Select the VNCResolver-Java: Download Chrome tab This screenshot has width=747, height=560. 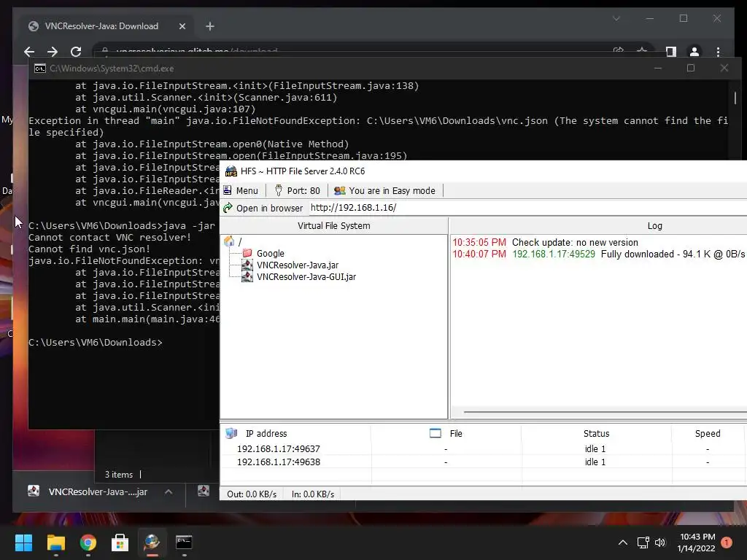(102, 26)
